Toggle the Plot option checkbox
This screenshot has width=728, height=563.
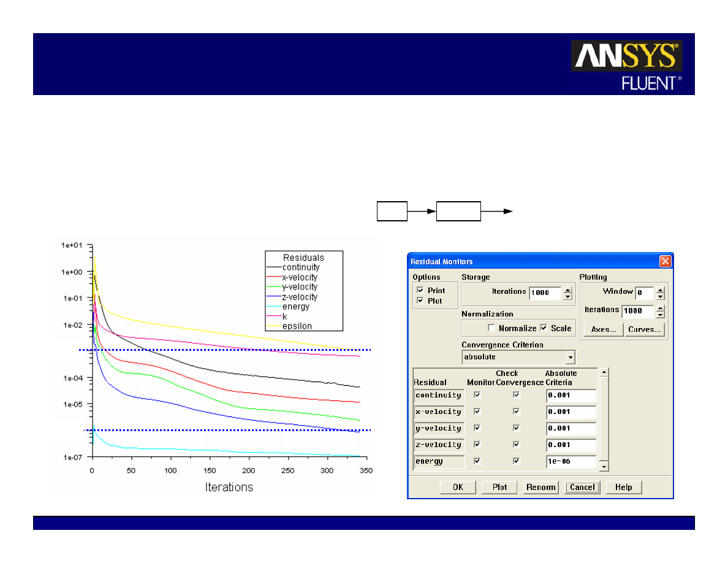click(420, 301)
